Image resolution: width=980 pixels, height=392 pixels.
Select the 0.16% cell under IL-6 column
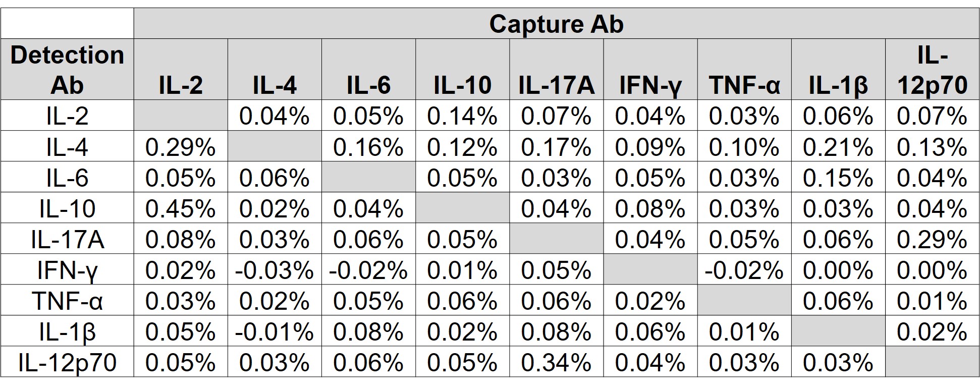click(368, 147)
